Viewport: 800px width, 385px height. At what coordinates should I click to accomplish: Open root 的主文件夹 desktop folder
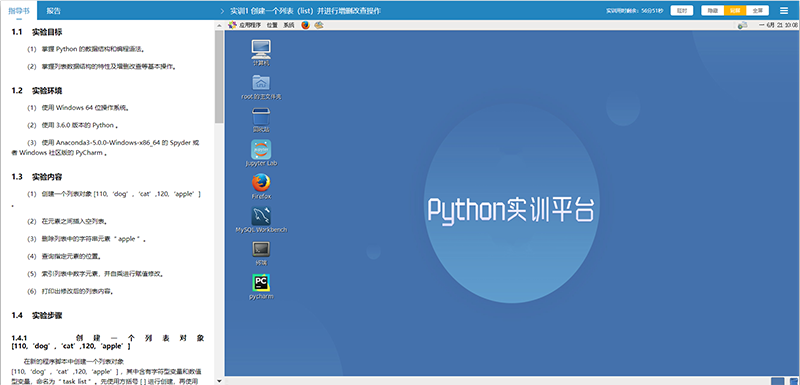[x=261, y=87]
